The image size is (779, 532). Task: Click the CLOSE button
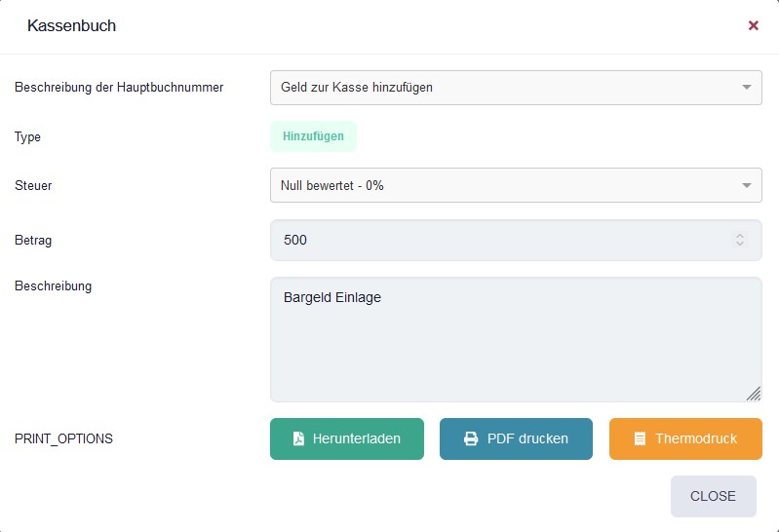coord(713,496)
